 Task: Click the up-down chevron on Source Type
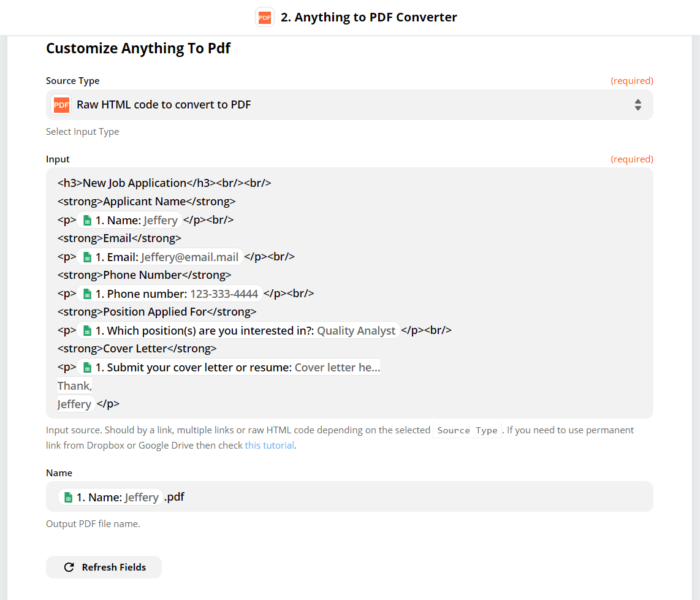(638, 105)
